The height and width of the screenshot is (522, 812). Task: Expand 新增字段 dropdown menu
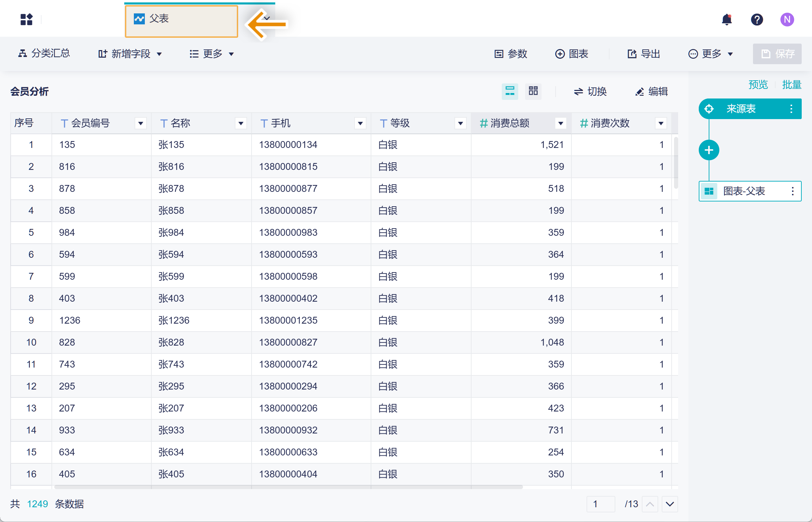[x=130, y=54]
